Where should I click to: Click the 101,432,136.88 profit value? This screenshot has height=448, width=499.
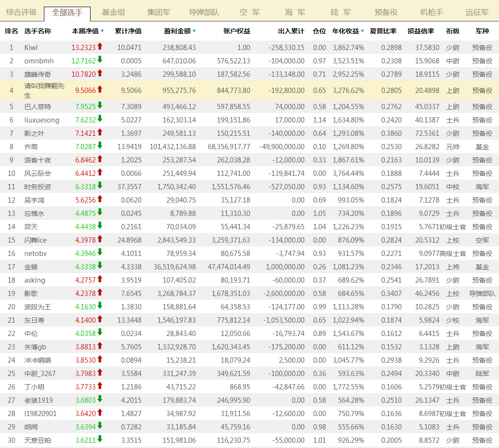[x=173, y=147]
